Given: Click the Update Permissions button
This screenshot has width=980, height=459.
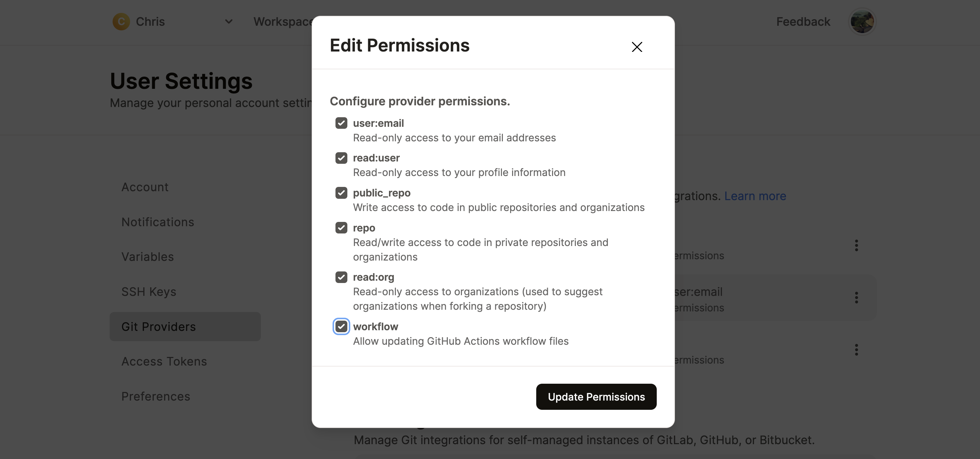Looking at the screenshot, I should coord(596,397).
